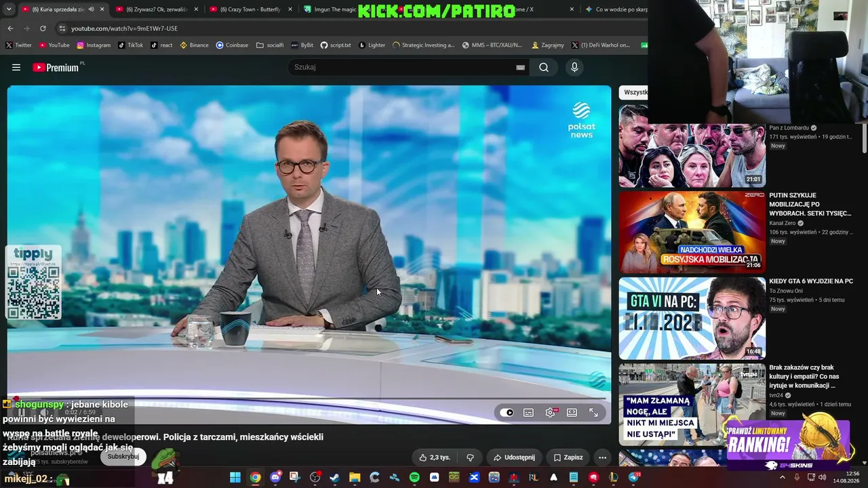Viewport: 868px width, 488px height.
Task: Open more actions three-dot menu
Action: (x=602, y=457)
